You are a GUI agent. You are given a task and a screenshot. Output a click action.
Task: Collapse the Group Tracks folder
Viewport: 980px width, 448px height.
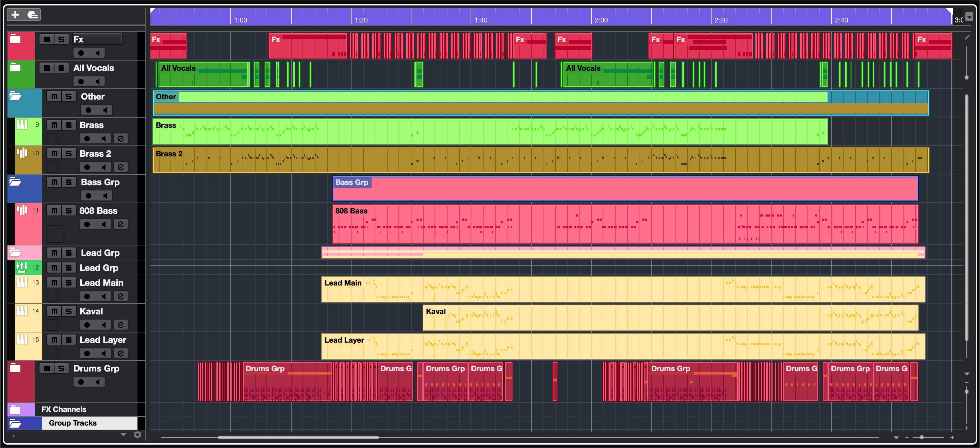[x=15, y=423]
